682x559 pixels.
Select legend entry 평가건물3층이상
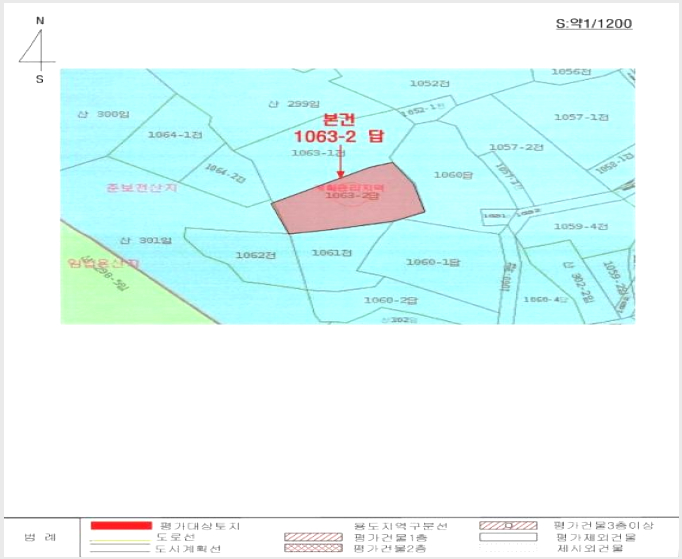tap(603, 526)
